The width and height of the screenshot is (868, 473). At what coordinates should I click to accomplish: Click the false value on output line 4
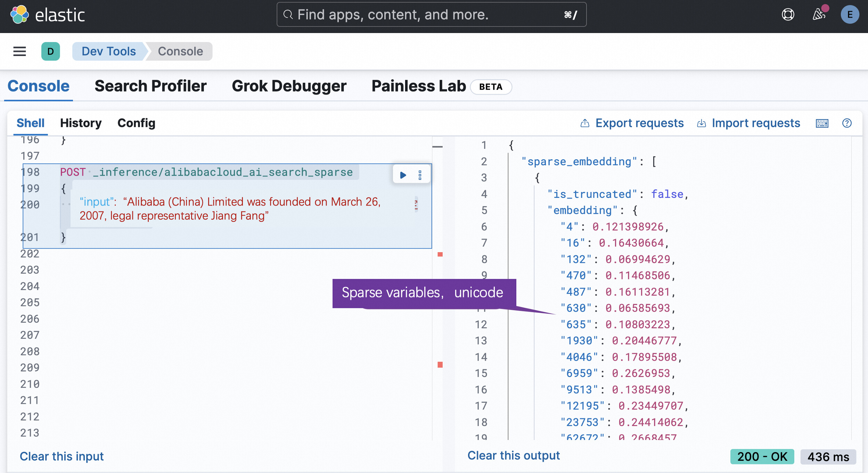click(667, 194)
